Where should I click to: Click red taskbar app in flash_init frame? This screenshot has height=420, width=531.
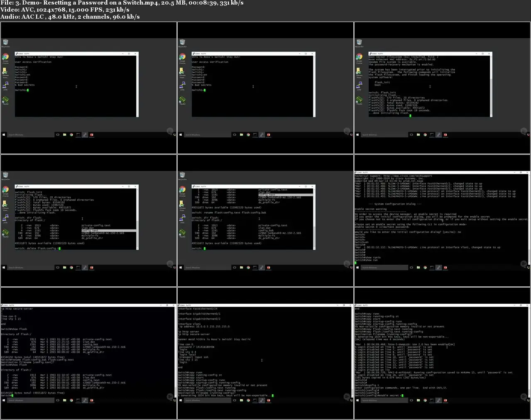[x=445, y=134]
